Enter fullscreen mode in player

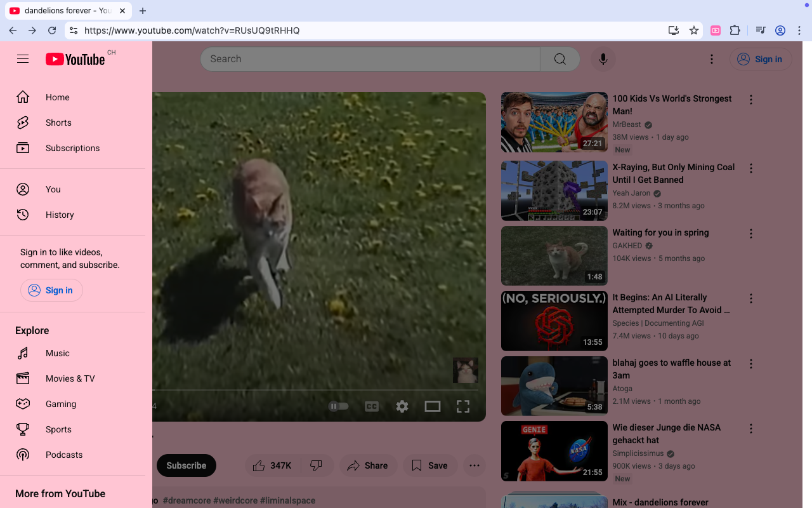pos(463,406)
